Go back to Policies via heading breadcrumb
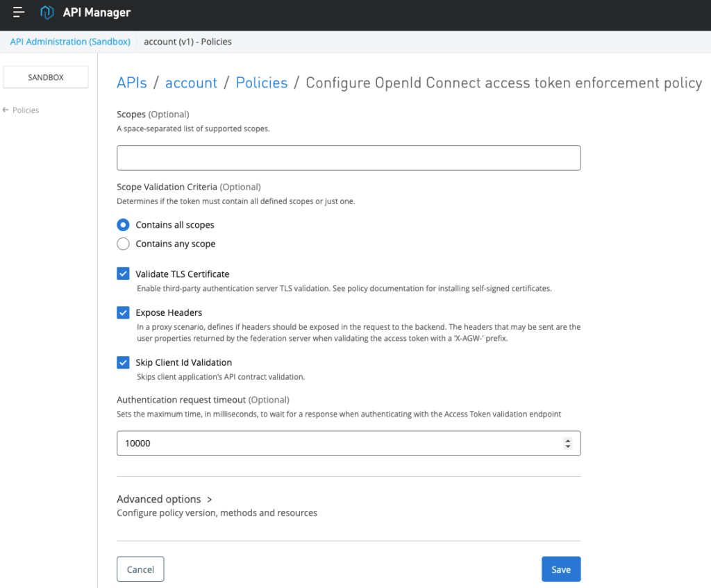The image size is (711, 588). point(261,83)
